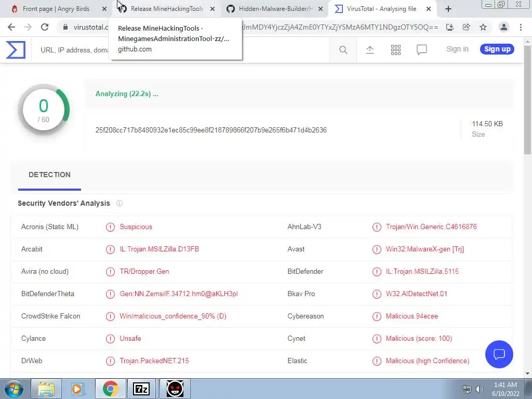Image resolution: width=532 pixels, height=399 pixels.
Task: Click the share page icon
Action: (x=466, y=27)
